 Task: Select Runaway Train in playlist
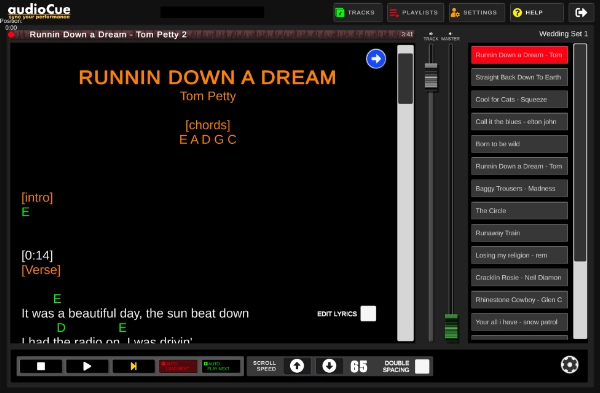pyautogui.click(x=519, y=233)
